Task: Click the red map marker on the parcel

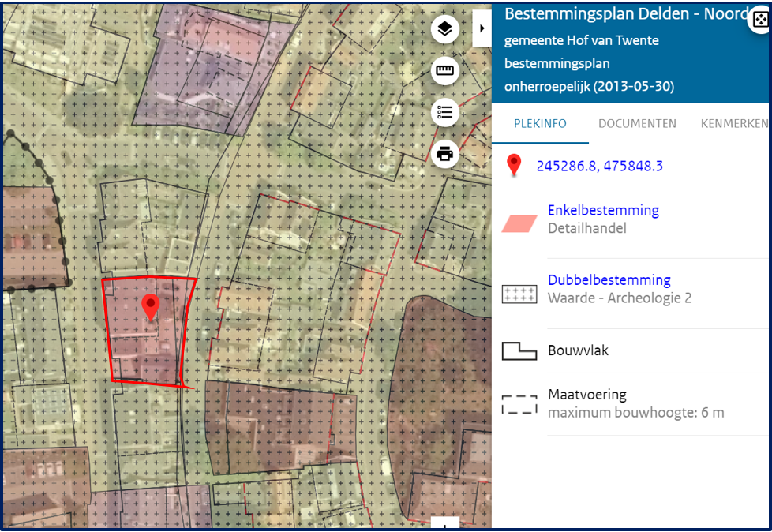Action: [x=151, y=308]
